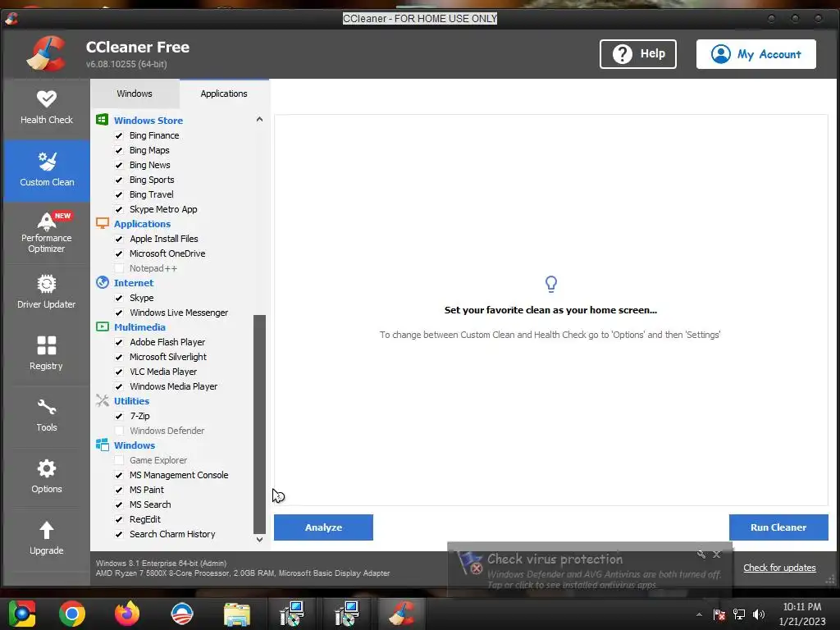Click the Utilities category heading
840x630 pixels.
(x=131, y=401)
